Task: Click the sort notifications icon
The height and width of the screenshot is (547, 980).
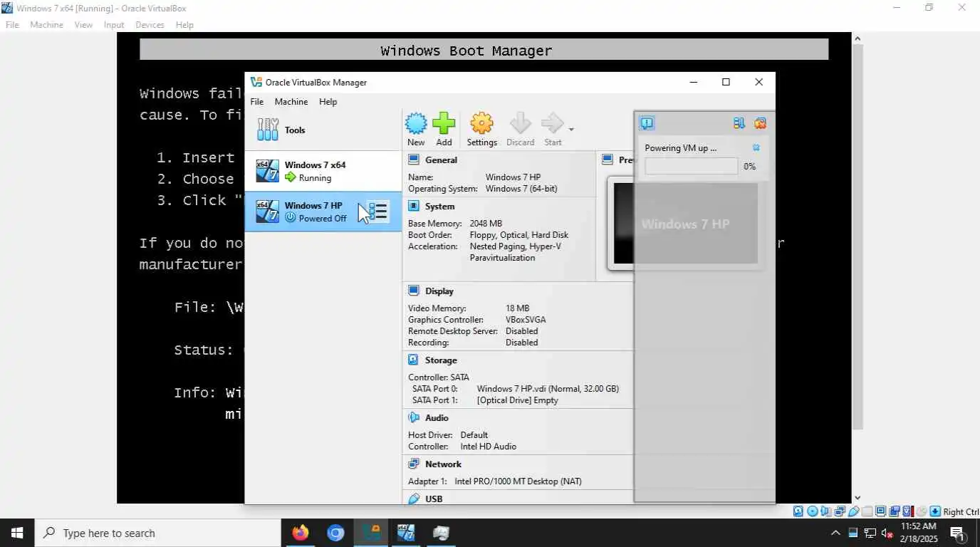Action: tap(739, 123)
